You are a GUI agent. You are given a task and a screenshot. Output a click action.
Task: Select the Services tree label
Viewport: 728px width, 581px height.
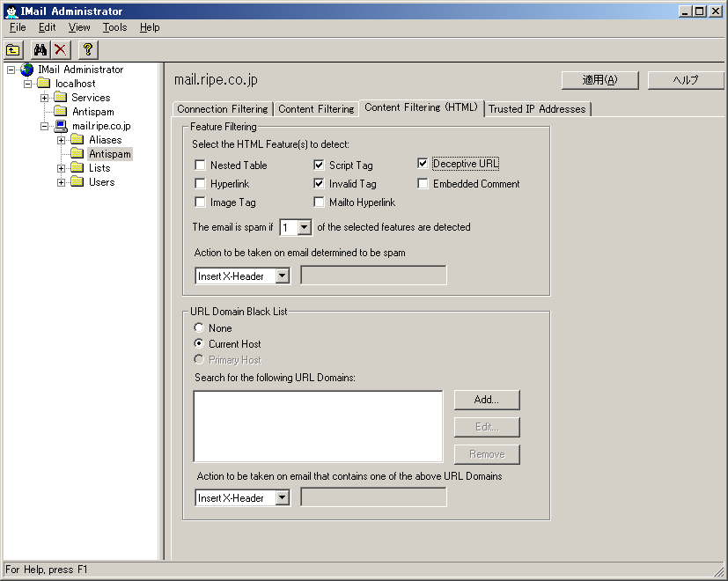point(91,98)
